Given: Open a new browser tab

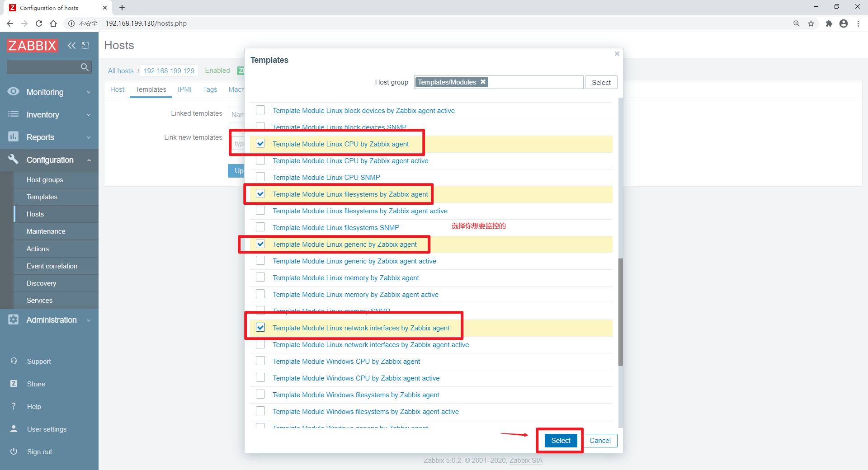Looking at the screenshot, I should pyautogui.click(x=122, y=8).
